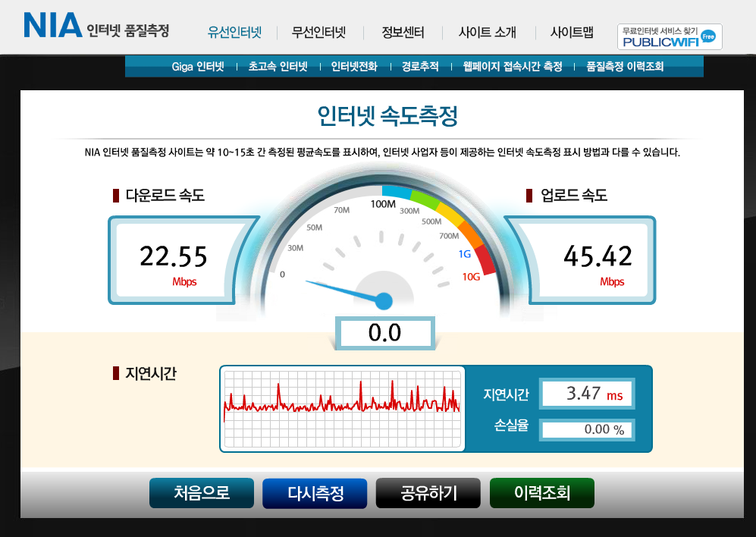Click the 1G mark on the gauge

point(464,254)
